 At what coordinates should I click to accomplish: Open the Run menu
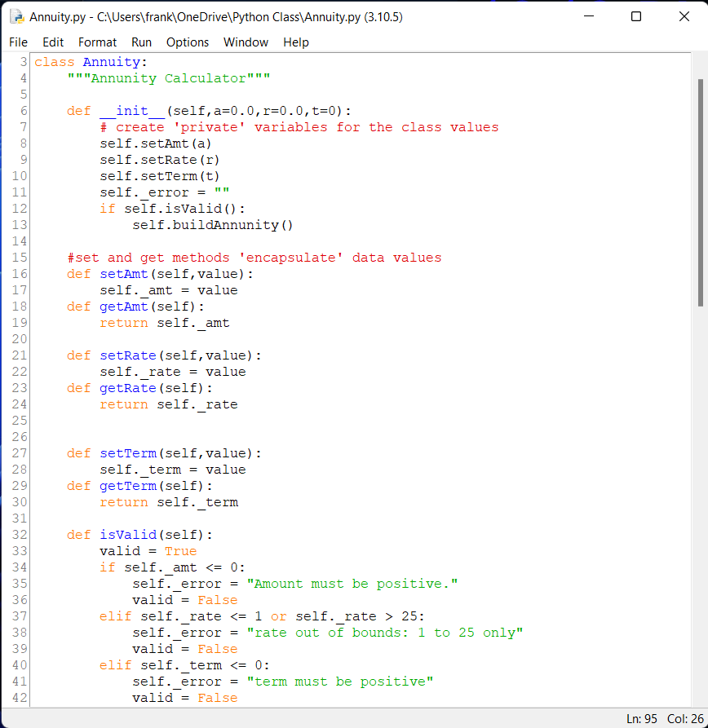141,42
